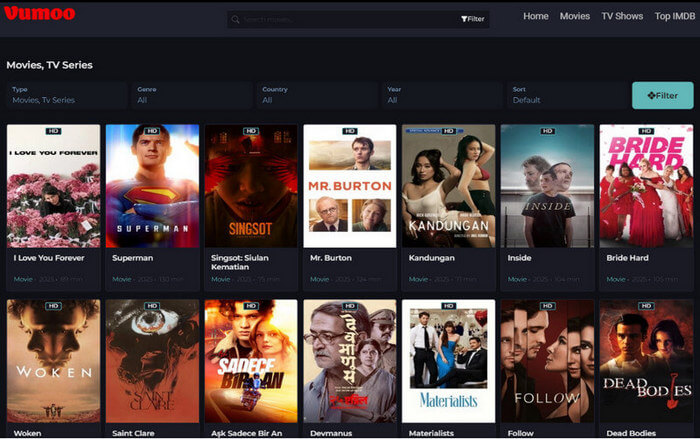
Task: Click the Vumoo logo
Action: tap(40, 13)
